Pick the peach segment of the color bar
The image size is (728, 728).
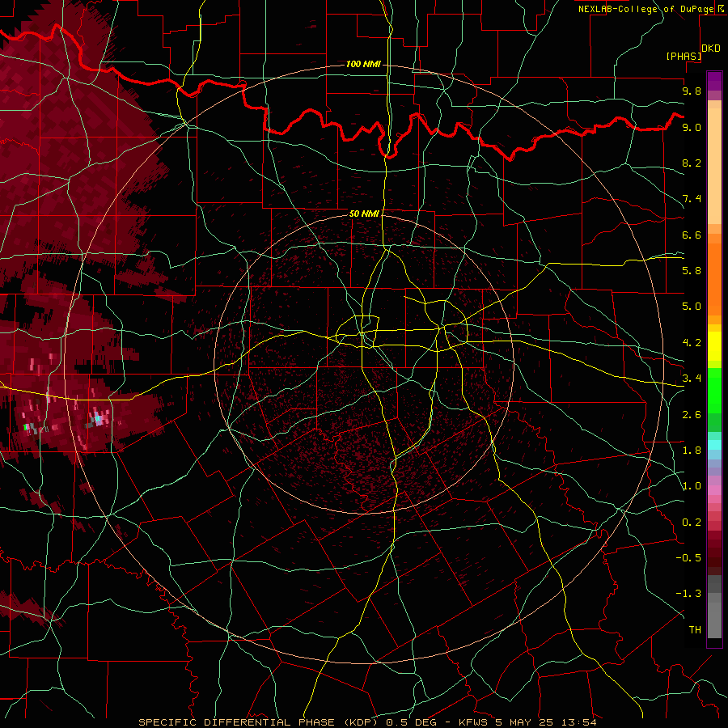(714, 166)
